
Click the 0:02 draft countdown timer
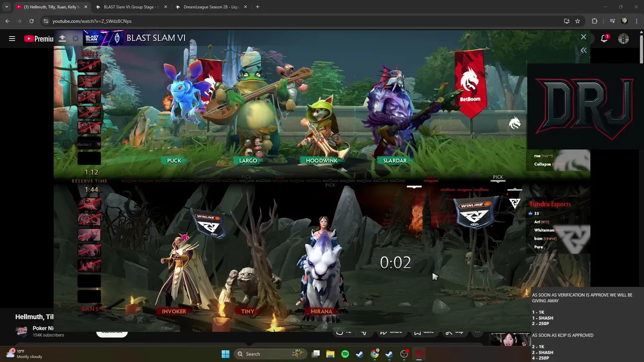point(395,262)
